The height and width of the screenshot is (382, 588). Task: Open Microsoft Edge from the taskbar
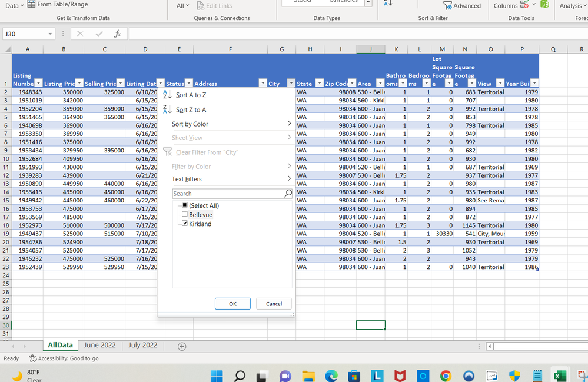point(331,376)
